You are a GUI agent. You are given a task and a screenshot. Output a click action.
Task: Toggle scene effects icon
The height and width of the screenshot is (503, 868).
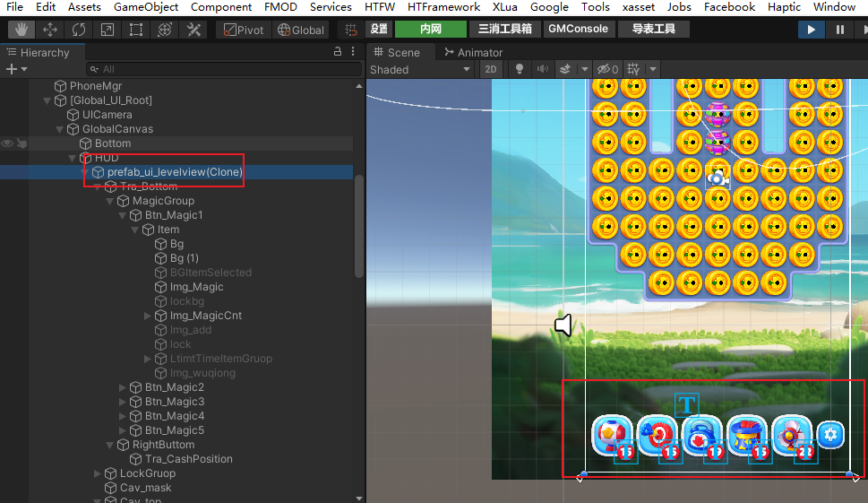coord(565,69)
